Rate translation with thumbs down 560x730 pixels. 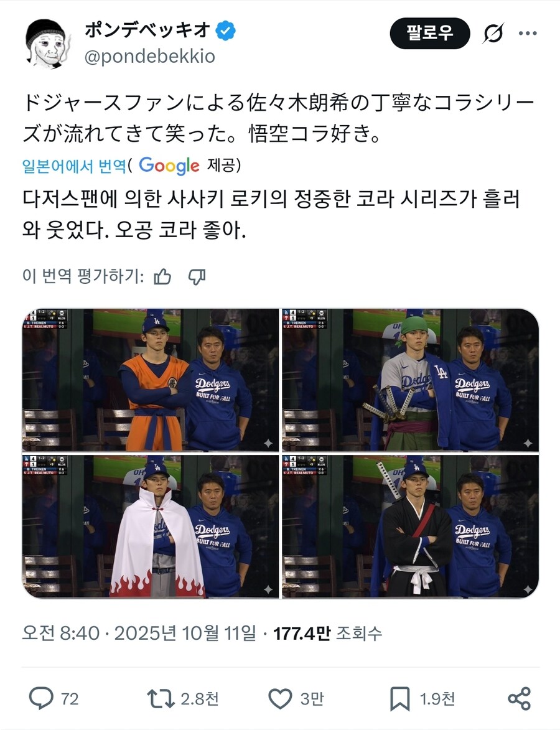tap(197, 276)
